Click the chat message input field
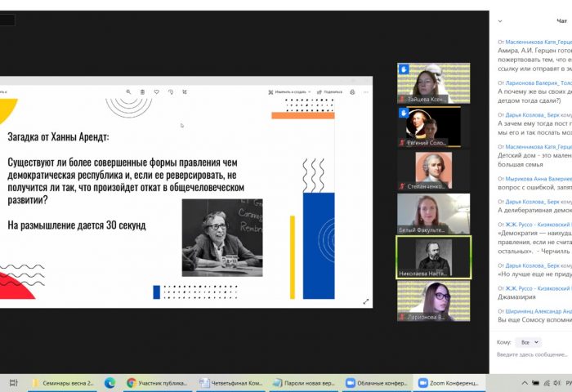The width and height of the screenshot is (572, 392). pos(532,354)
